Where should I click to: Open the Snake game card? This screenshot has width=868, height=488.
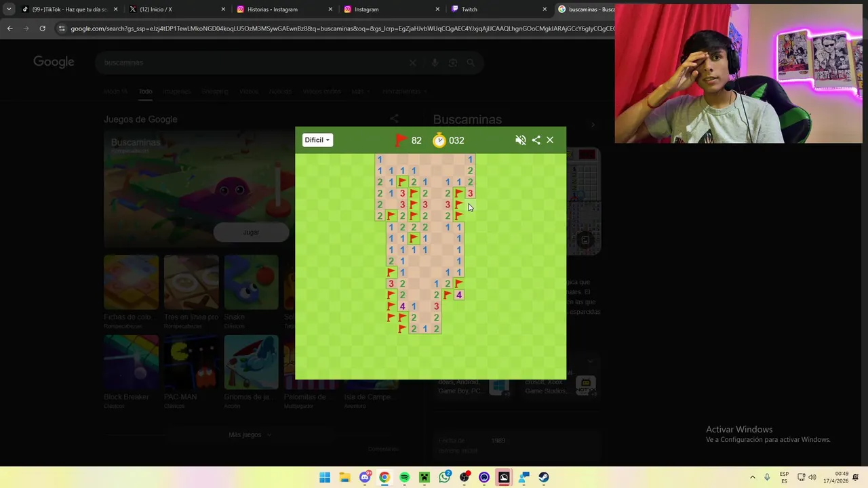coord(251,287)
